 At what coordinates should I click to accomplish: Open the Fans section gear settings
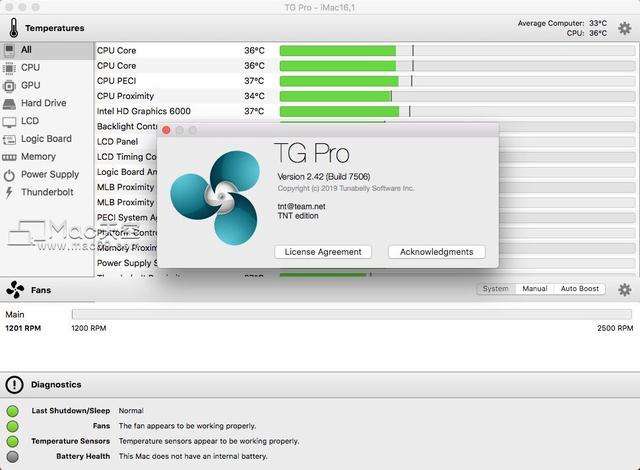tap(624, 290)
